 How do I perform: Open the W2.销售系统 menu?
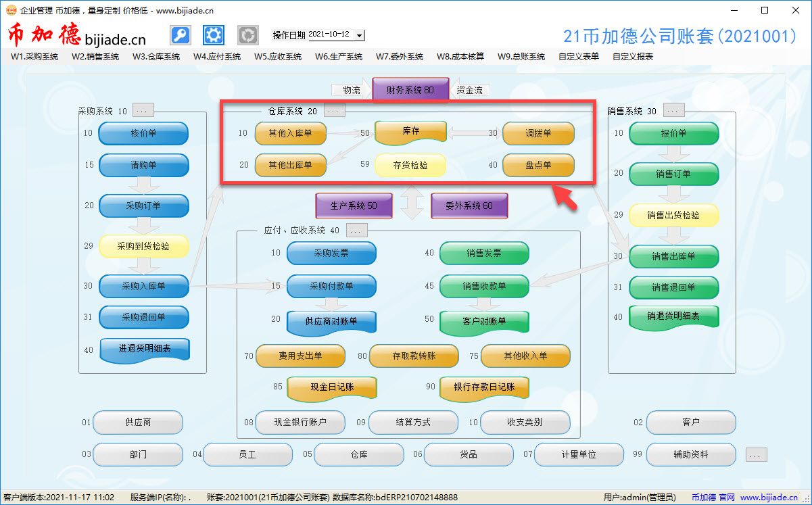tap(95, 57)
